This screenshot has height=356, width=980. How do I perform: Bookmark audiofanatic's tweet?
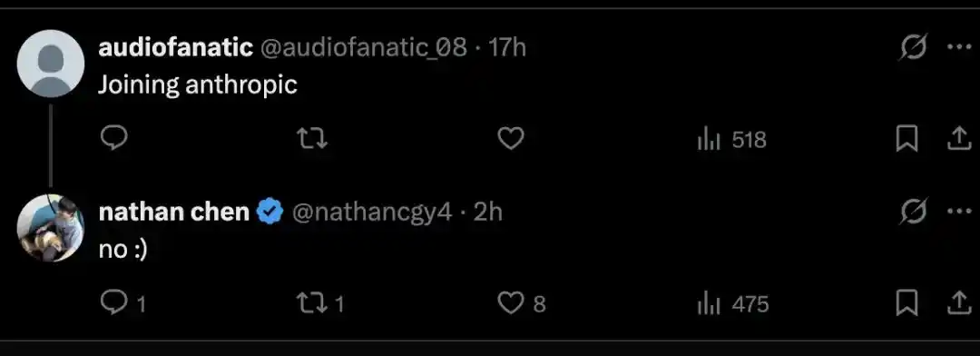point(906,139)
